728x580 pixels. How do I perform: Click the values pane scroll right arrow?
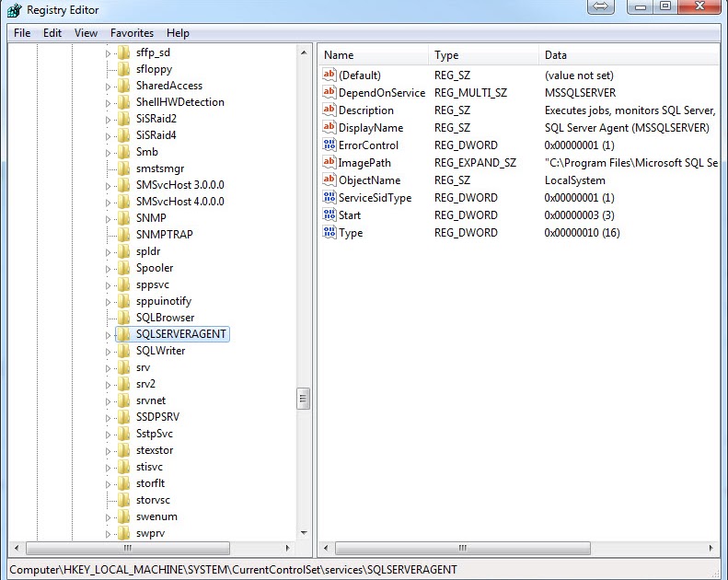[x=711, y=548]
